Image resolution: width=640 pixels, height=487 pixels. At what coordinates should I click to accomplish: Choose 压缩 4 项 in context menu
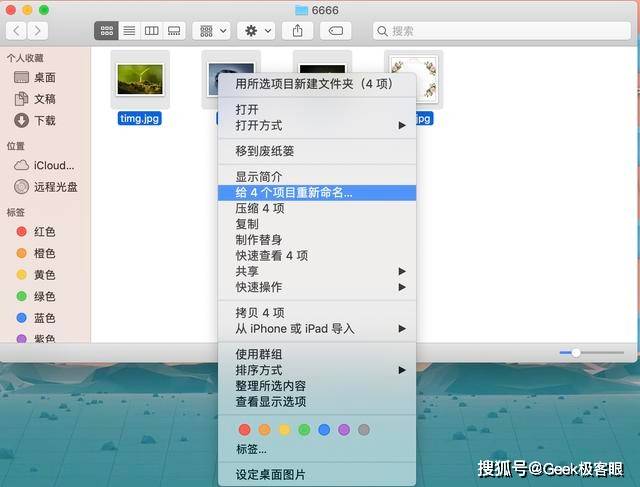(x=317, y=208)
